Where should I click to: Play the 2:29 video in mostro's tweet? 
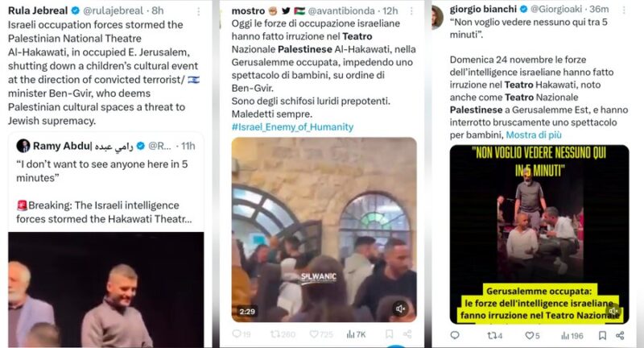coord(324,230)
